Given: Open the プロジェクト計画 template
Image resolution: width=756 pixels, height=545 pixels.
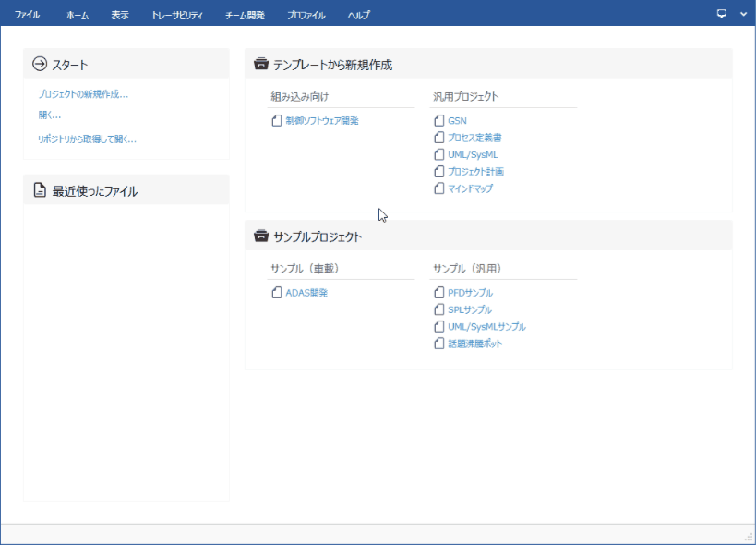Looking at the screenshot, I should click(476, 171).
